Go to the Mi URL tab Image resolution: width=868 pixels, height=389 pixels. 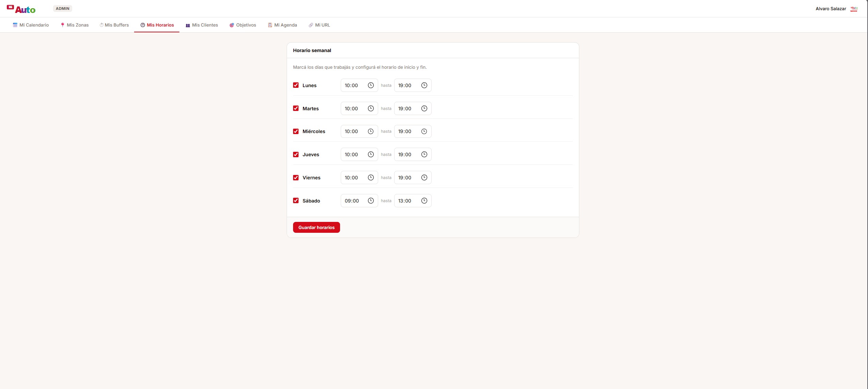click(319, 25)
